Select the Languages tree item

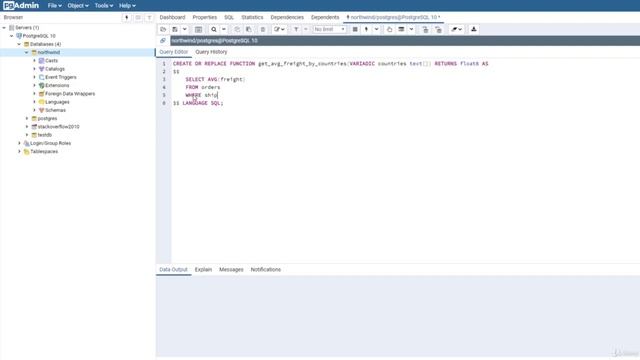[57, 102]
